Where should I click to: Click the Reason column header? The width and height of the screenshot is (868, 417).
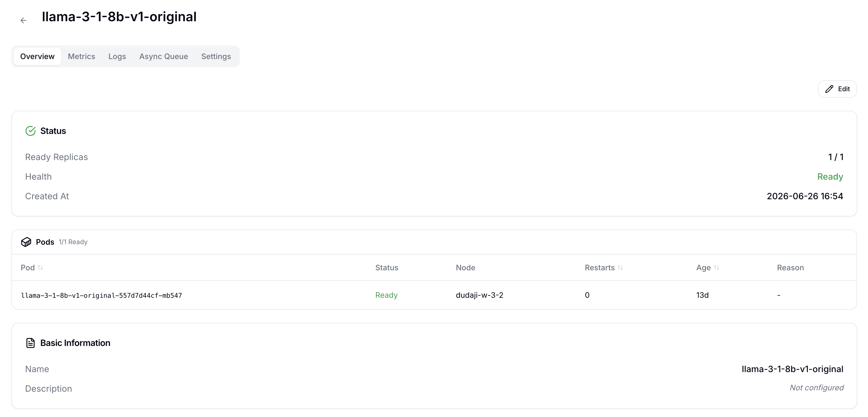tap(791, 268)
